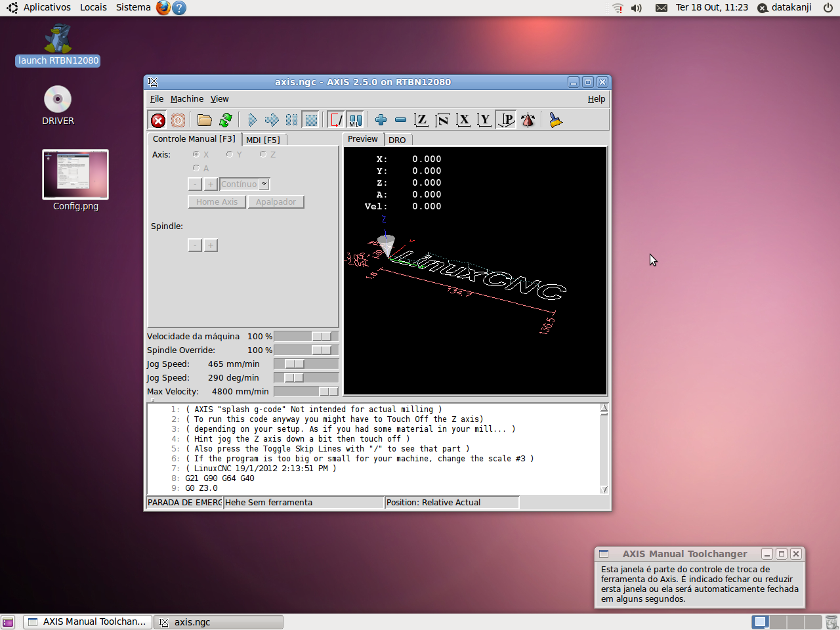Click the LinuxCNC toolpath preview area
The height and width of the screenshot is (630, 840).
coord(475,270)
